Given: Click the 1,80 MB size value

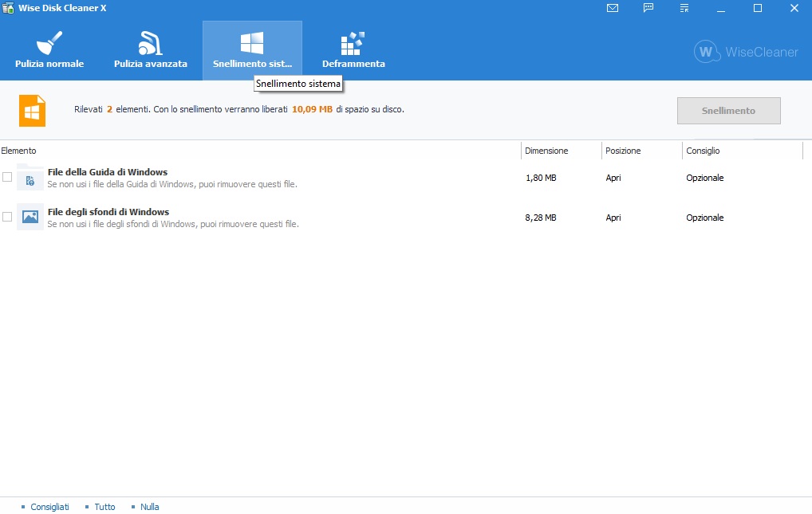Looking at the screenshot, I should point(541,178).
